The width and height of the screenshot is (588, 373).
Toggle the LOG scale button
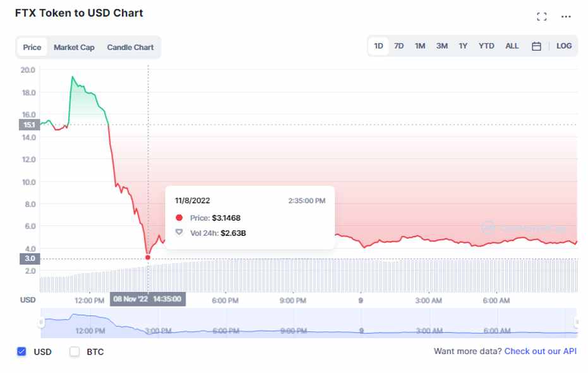564,46
